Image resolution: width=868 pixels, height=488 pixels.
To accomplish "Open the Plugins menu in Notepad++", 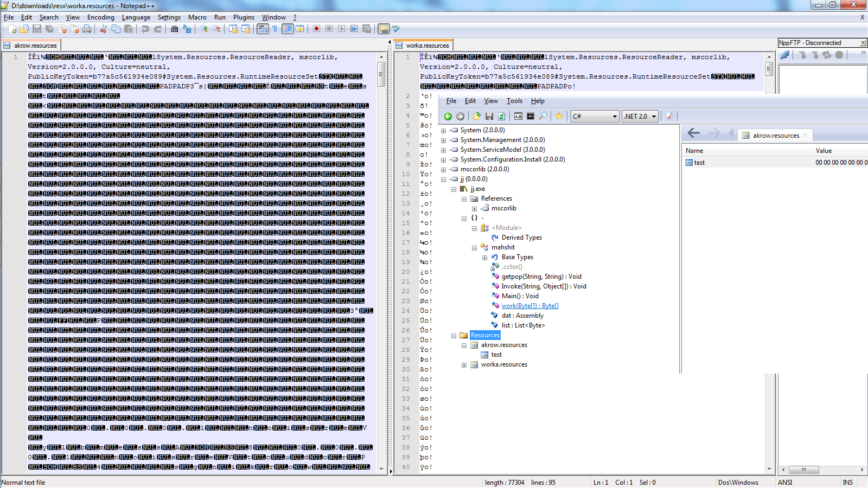I will point(244,17).
